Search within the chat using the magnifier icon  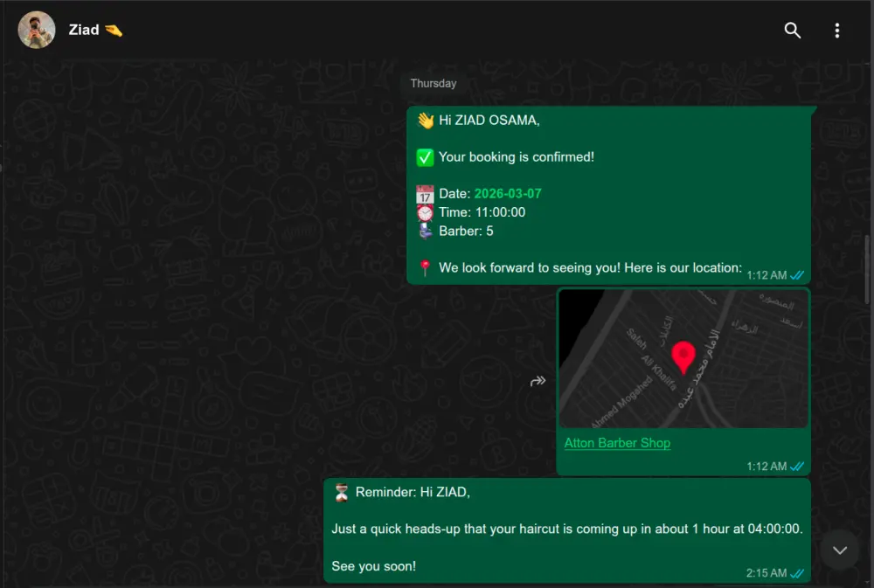tap(792, 30)
